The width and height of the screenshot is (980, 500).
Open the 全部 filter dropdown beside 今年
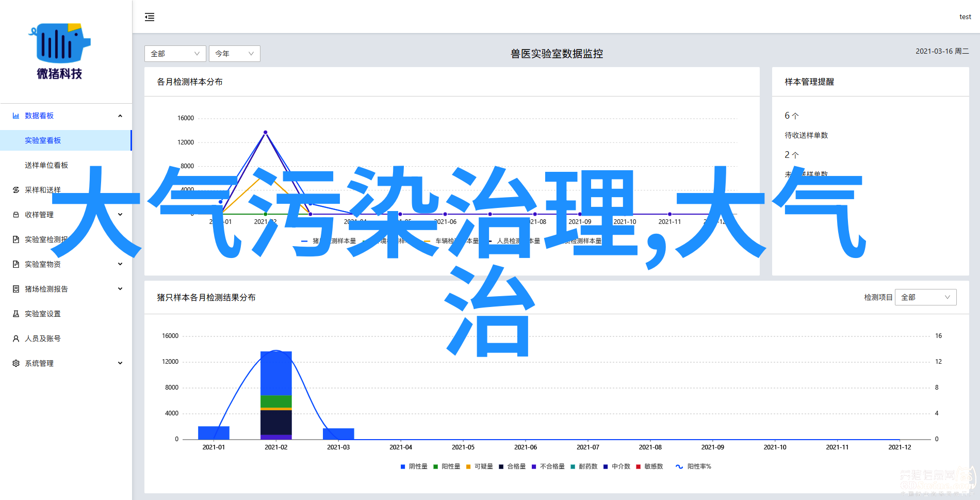(x=175, y=54)
